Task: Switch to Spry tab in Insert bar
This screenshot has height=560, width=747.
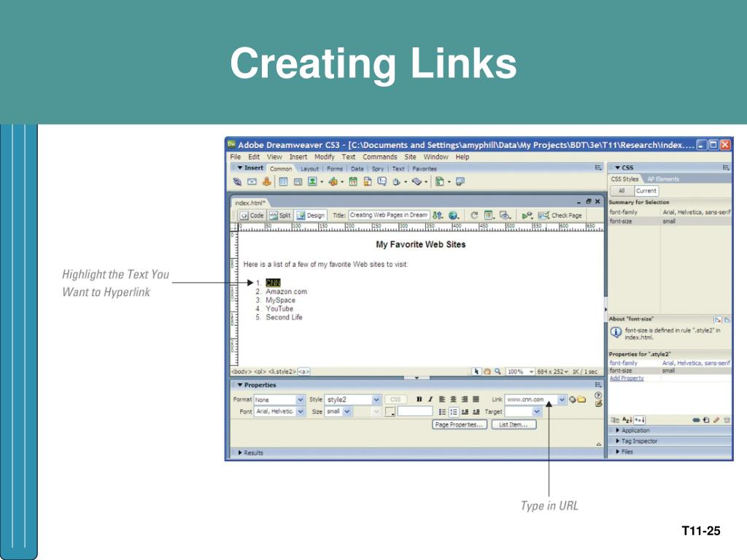Action: pos(378,168)
